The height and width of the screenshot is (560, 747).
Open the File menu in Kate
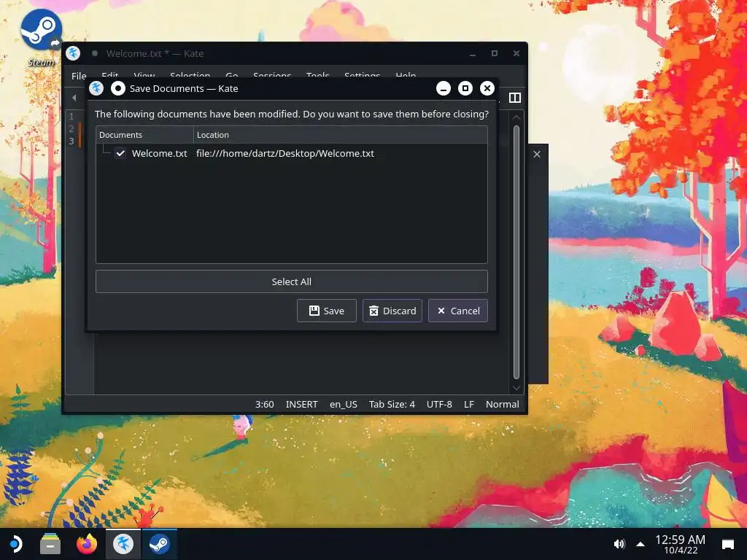[79, 76]
